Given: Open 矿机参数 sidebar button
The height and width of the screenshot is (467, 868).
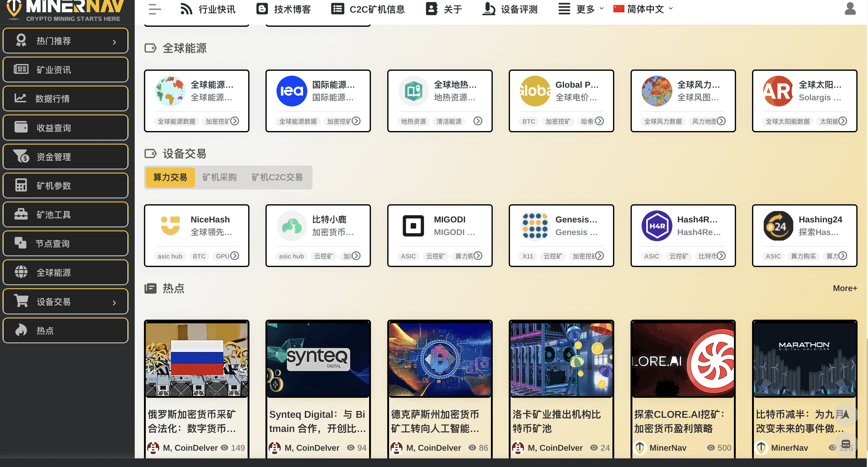Looking at the screenshot, I should (66, 185).
